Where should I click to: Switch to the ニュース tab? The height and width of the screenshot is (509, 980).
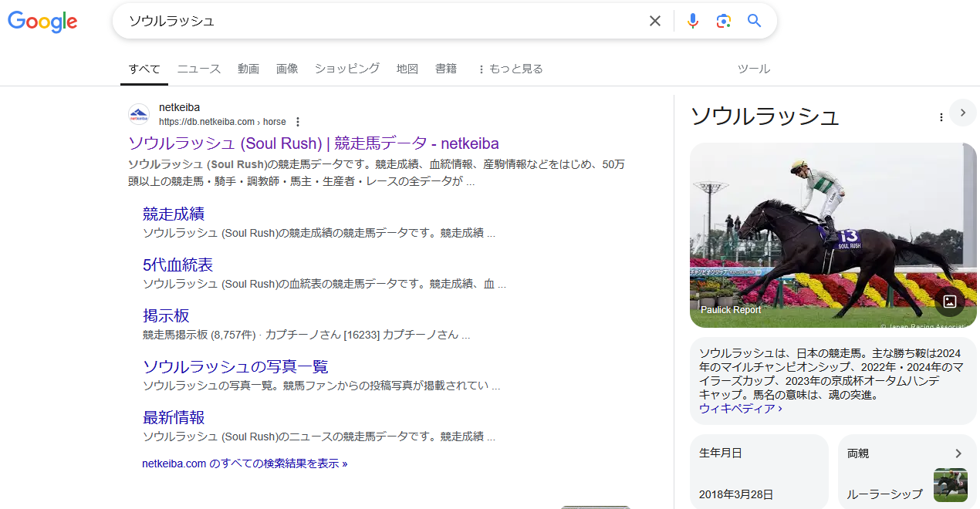[198, 69]
